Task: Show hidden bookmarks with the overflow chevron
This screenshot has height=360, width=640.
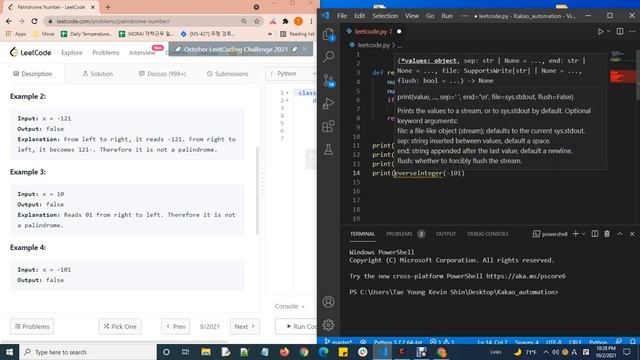Action: pyautogui.click(x=270, y=34)
